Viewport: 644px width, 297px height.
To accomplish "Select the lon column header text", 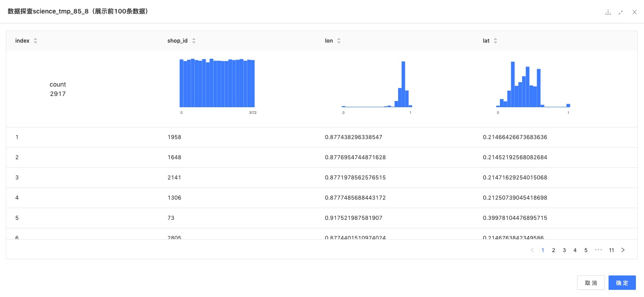I will point(329,41).
